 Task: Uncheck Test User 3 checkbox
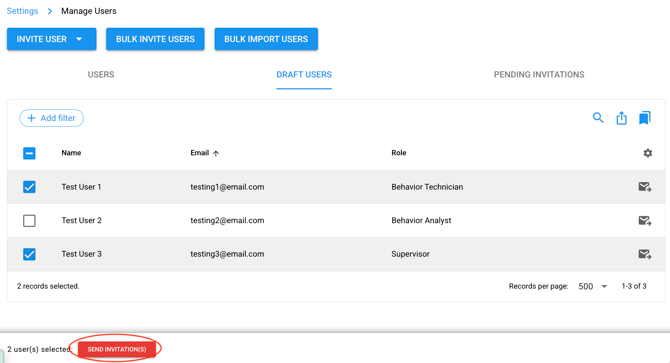pos(29,254)
